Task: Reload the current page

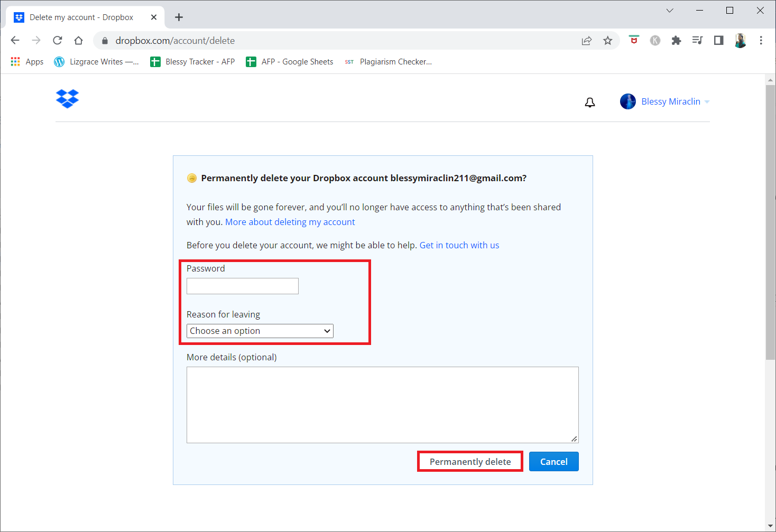Action: [58, 41]
